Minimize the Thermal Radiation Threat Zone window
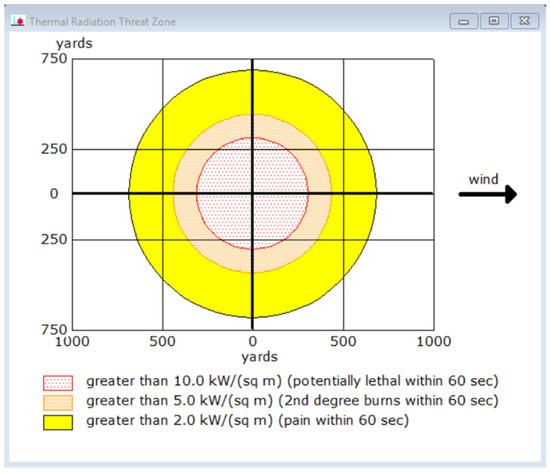The height and width of the screenshot is (473, 550). [463, 21]
